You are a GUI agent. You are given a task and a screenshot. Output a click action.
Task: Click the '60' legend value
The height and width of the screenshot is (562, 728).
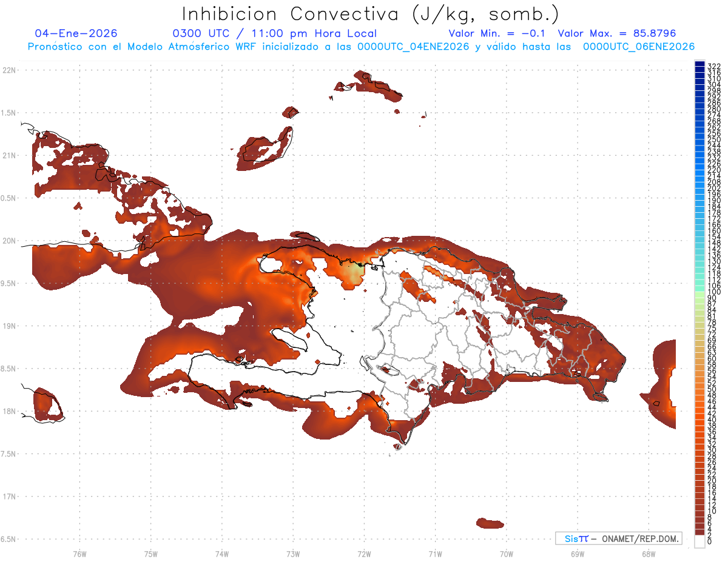[x=712, y=358]
